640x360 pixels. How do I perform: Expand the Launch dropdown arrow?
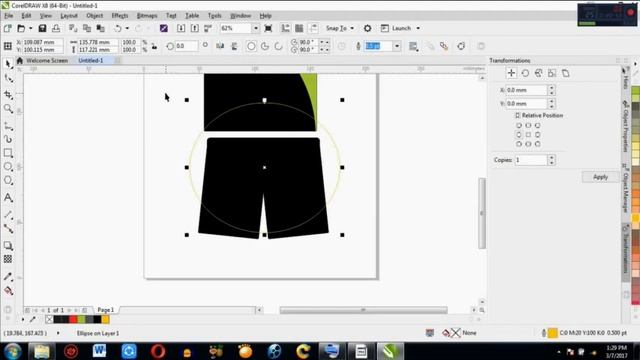point(418,28)
